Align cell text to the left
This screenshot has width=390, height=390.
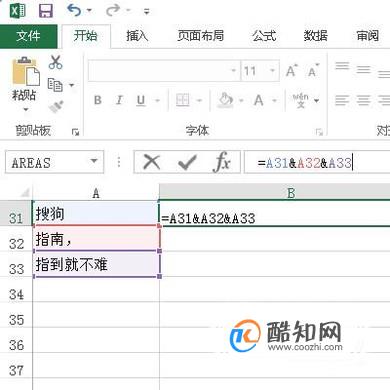(x=342, y=100)
